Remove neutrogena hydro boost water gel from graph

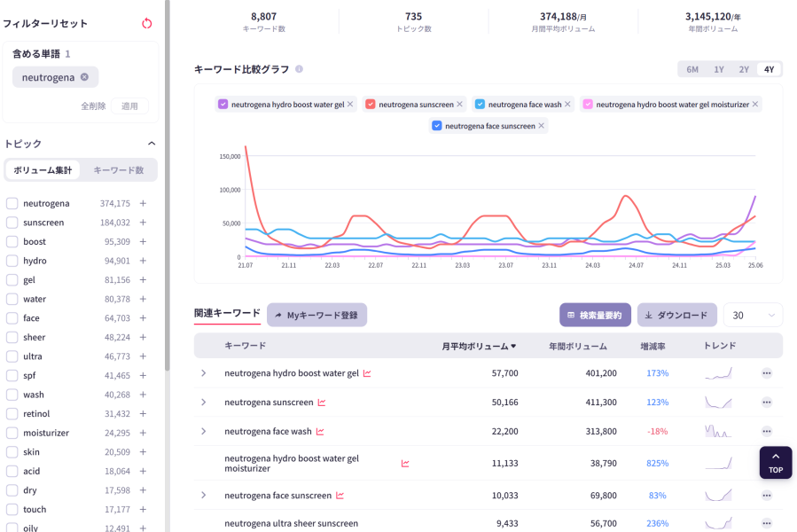coord(350,105)
